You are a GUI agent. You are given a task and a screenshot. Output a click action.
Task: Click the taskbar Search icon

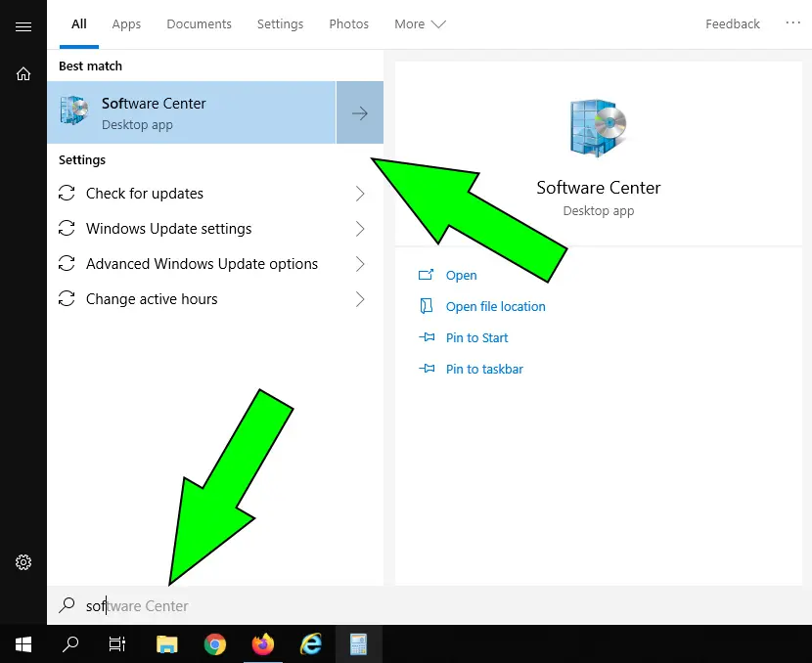[x=70, y=644]
